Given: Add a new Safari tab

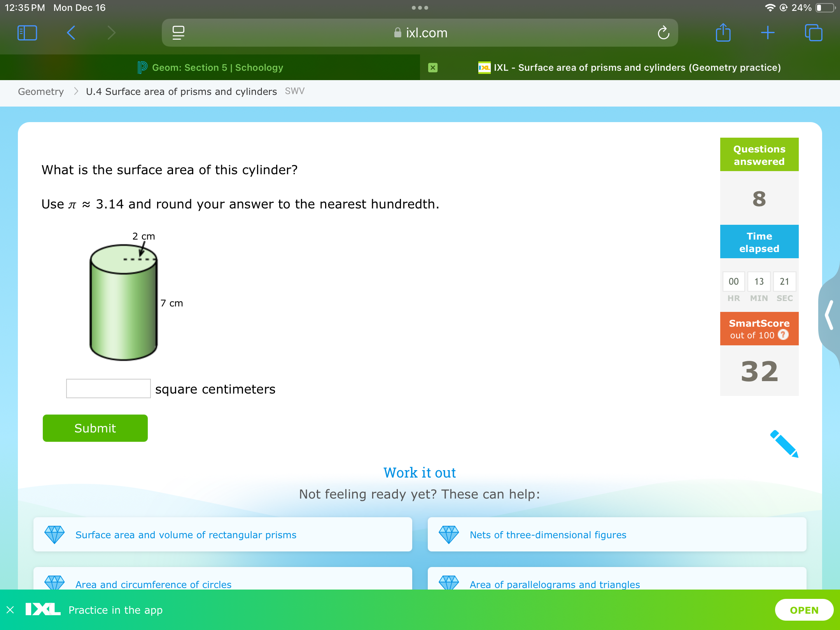Looking at the screenshot, I should point(768,33).
